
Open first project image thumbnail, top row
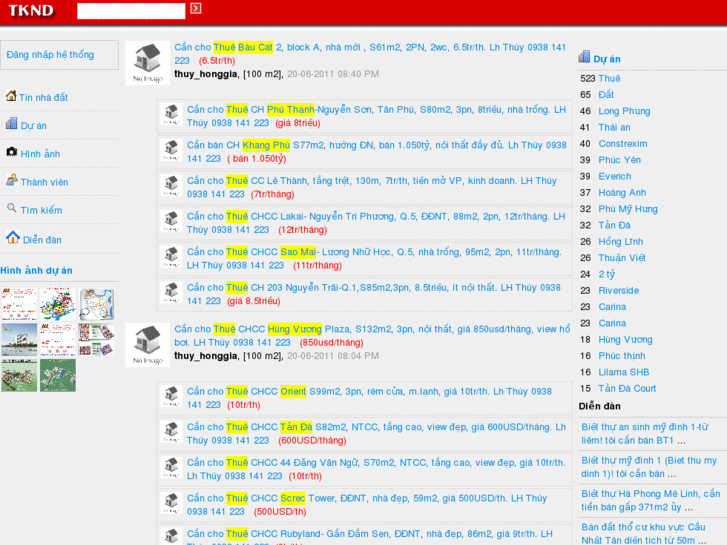click(19, 304)
